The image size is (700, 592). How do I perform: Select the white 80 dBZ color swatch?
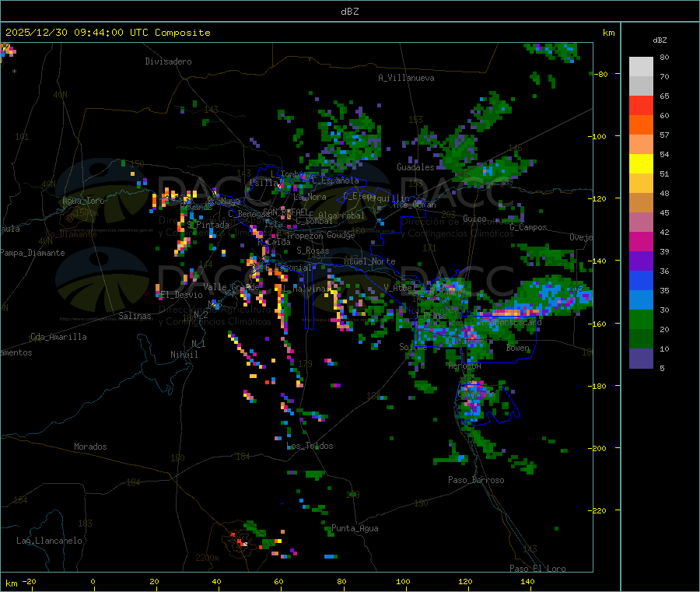(641, 67)
